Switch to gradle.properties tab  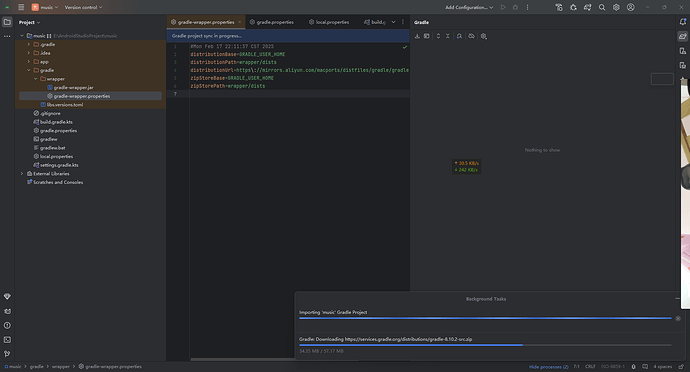pyautogui.click(x=272, y=22)
